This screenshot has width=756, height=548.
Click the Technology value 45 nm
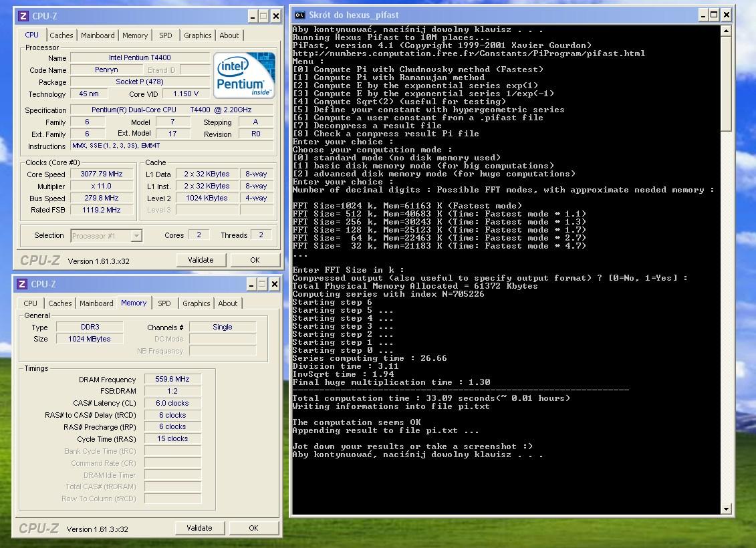click(89, 94)
